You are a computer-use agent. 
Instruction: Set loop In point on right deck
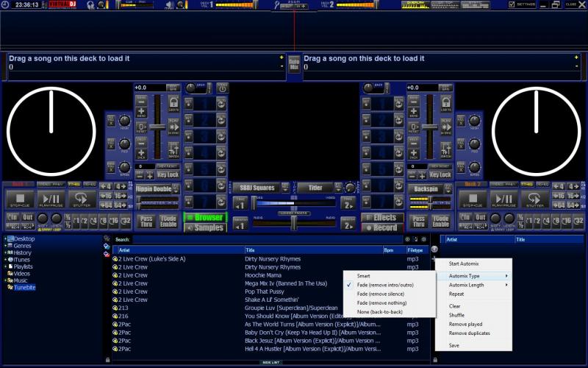[465, 217]
